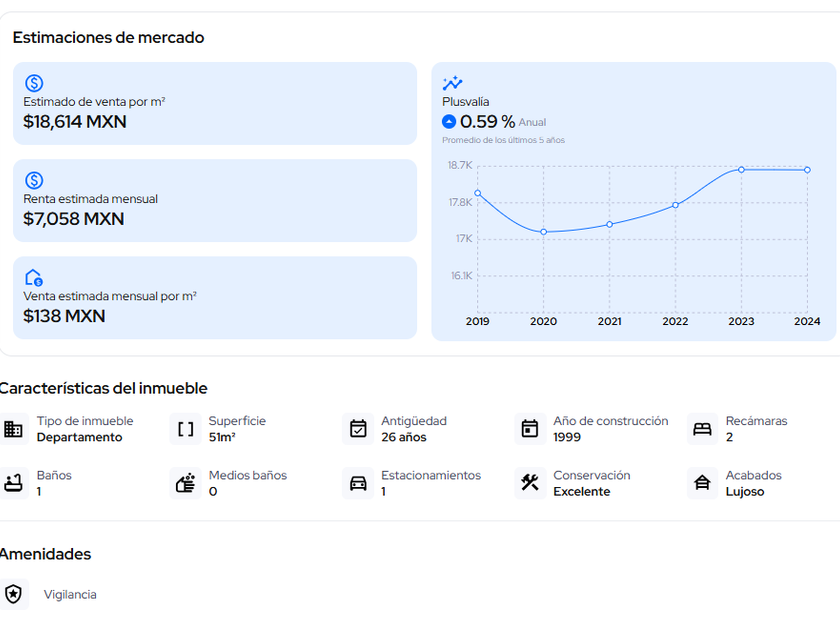Click the Acabados house icon
The width and height of the screenshot is (840, 630).
702,483
